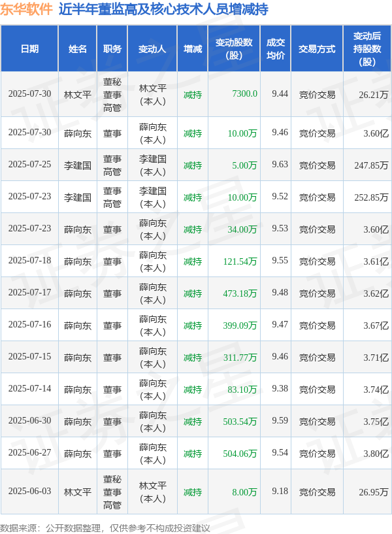Click the 2025-06-03 date cell

pyautogui.click(x=29, y=492)
